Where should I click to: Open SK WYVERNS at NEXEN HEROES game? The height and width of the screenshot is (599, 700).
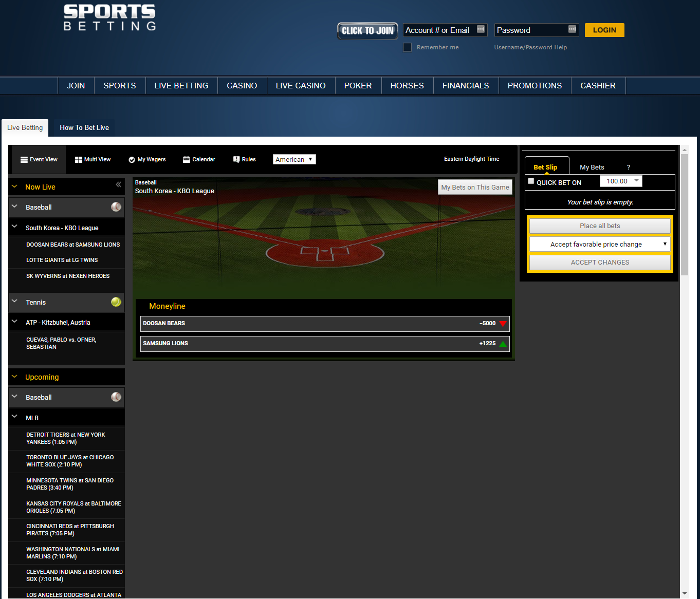pyautogui.click(x=68, y=276)
